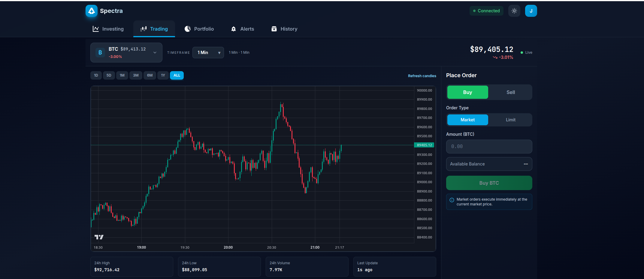Screen dimensions: 644x279
Task: Set chart range to 6M
Action: click(x=150, y=75)
